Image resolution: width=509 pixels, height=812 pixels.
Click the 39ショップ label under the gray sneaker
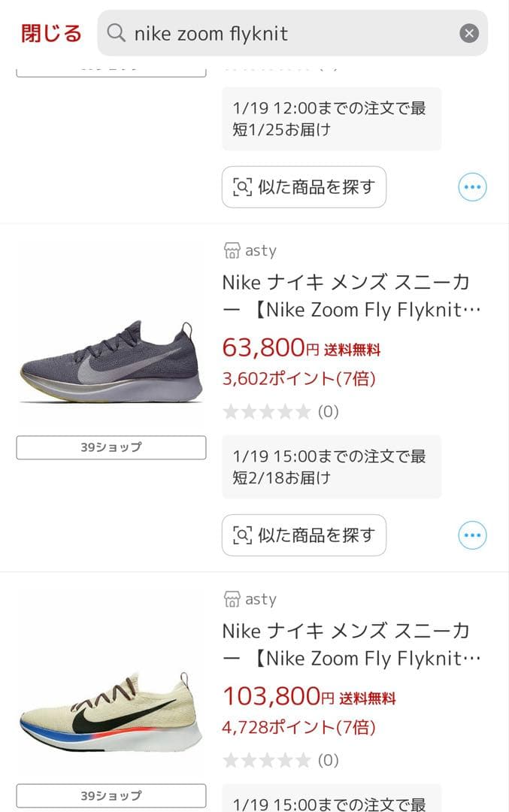tap(111, 447)
